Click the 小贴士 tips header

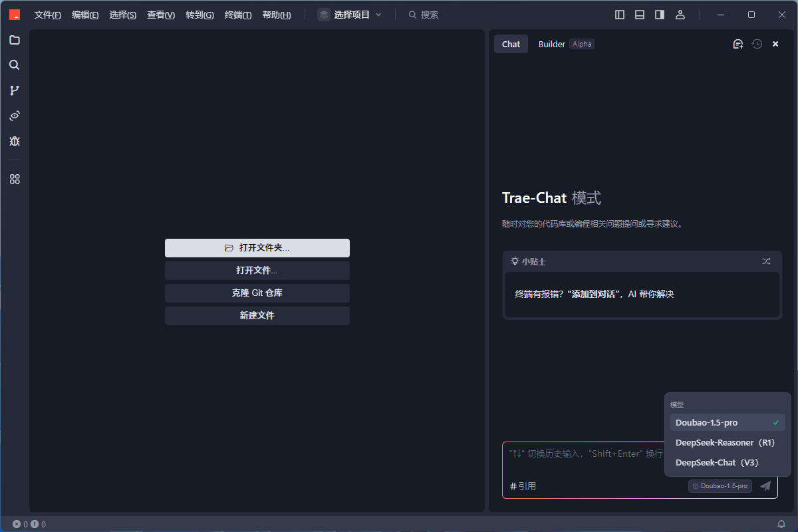(528, 261)
